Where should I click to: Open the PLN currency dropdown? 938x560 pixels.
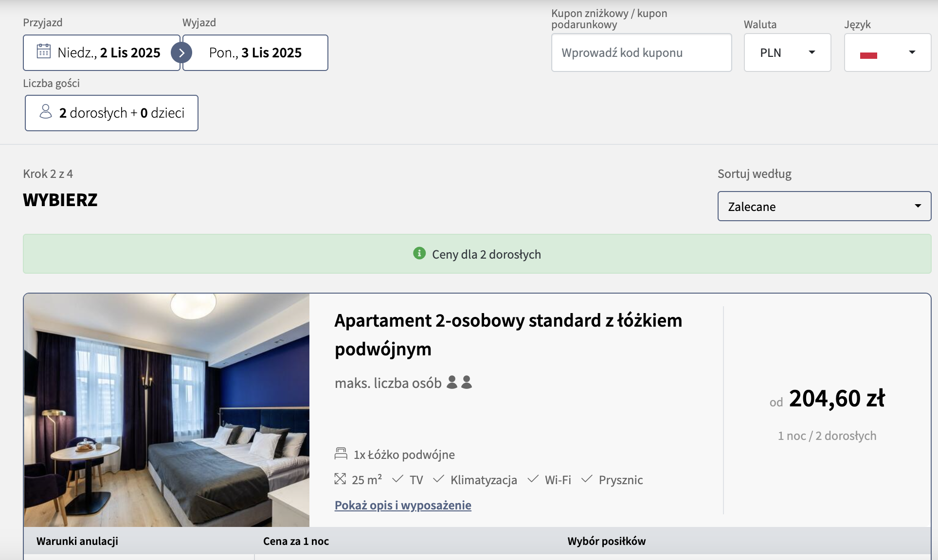[x=787, y=52]
